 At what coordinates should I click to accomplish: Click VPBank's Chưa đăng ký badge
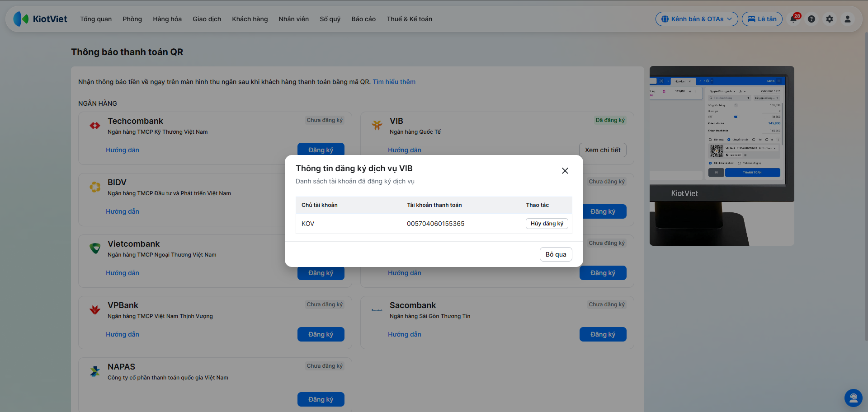click(325, 304)
